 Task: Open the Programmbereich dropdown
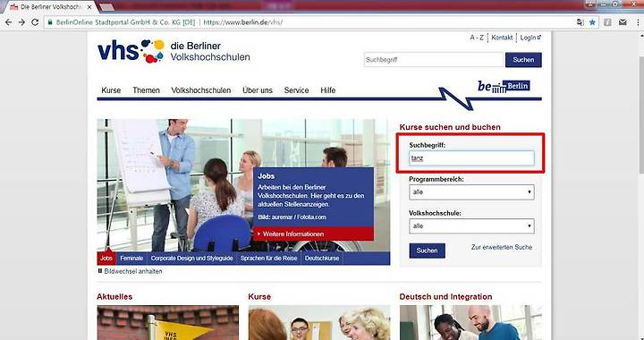click(471, 192)
